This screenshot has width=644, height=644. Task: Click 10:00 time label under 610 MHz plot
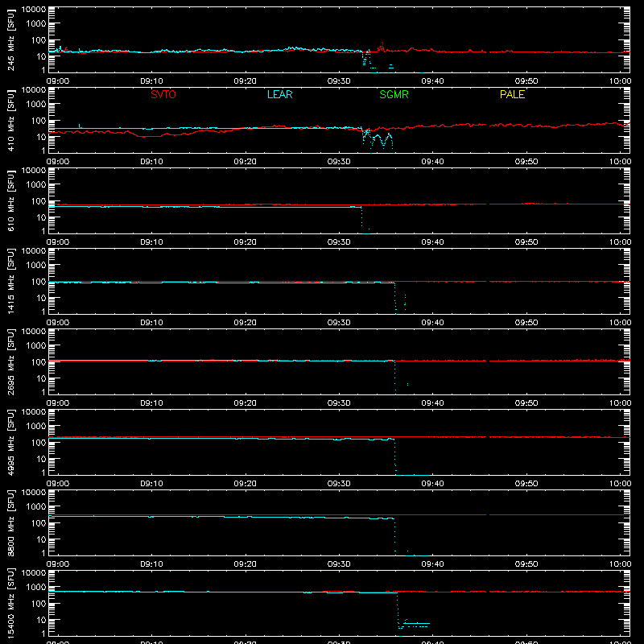(x=620, y=242)
